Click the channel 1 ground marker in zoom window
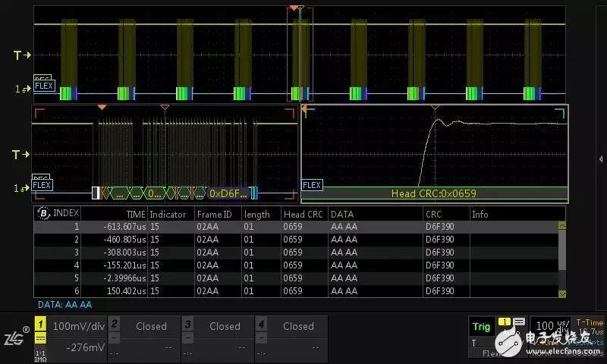Screen dimensions: 607x364 [x=22, y=187]
